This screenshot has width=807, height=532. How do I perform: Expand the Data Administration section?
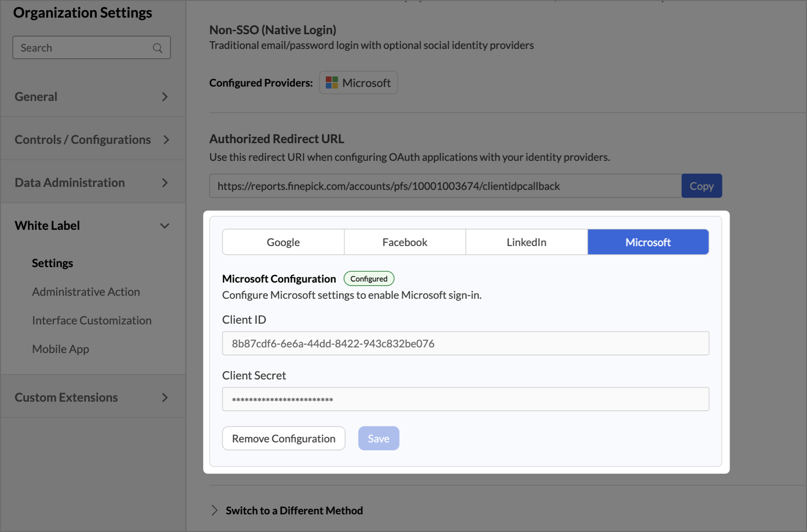93,183
